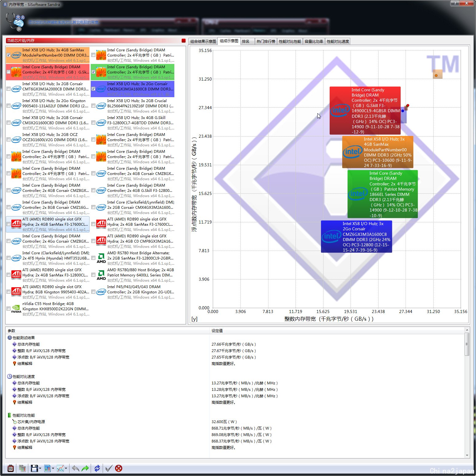
Task: Click sunflower icon of red G.Skill entry
Action: click(16, 72)
